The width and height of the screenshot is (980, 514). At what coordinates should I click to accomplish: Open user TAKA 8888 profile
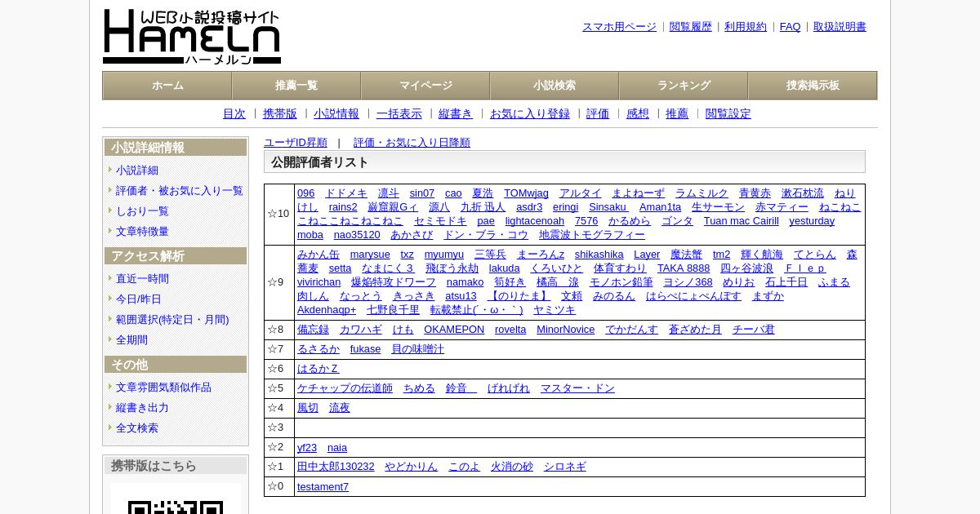pyautogui.click(x=684, y=268)
